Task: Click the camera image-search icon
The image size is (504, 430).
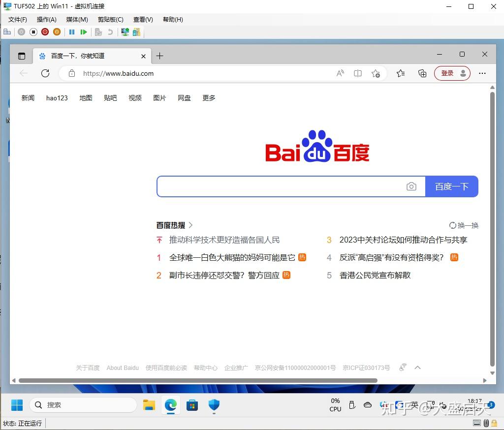Action: 411,186
